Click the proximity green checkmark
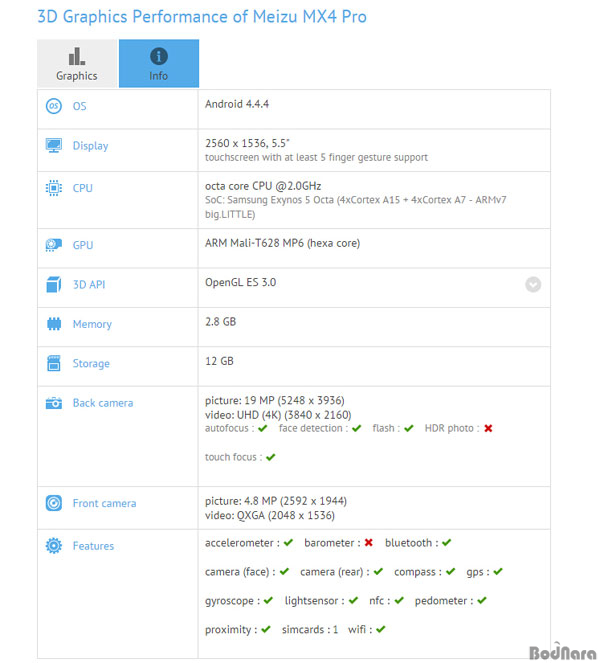The image size is (600, 663). tap(266, 629)
